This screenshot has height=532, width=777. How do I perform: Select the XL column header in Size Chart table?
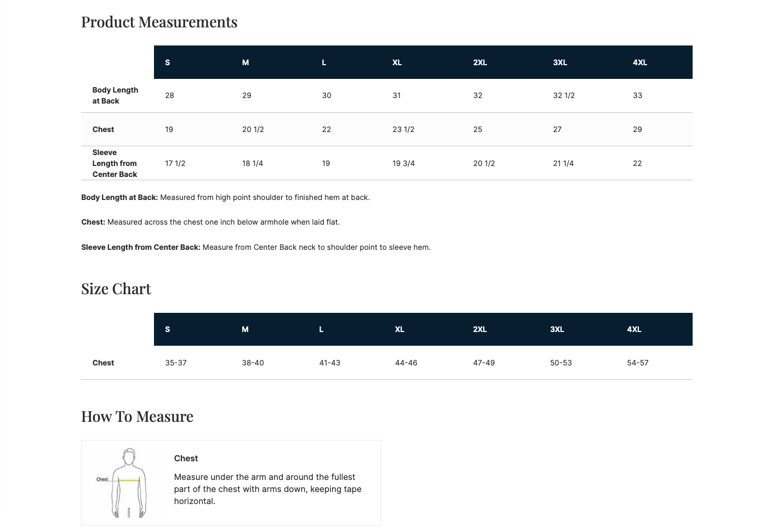pyautogui.click(x=399, y=329)
